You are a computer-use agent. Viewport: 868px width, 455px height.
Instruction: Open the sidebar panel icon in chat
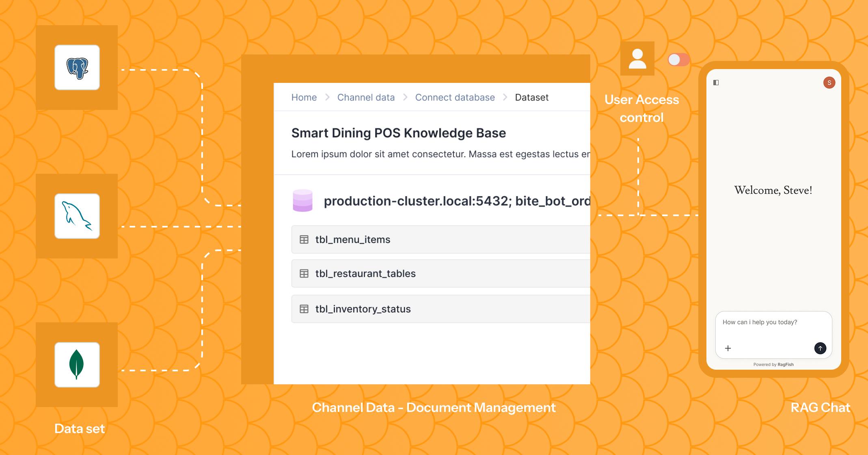(716, 82)
